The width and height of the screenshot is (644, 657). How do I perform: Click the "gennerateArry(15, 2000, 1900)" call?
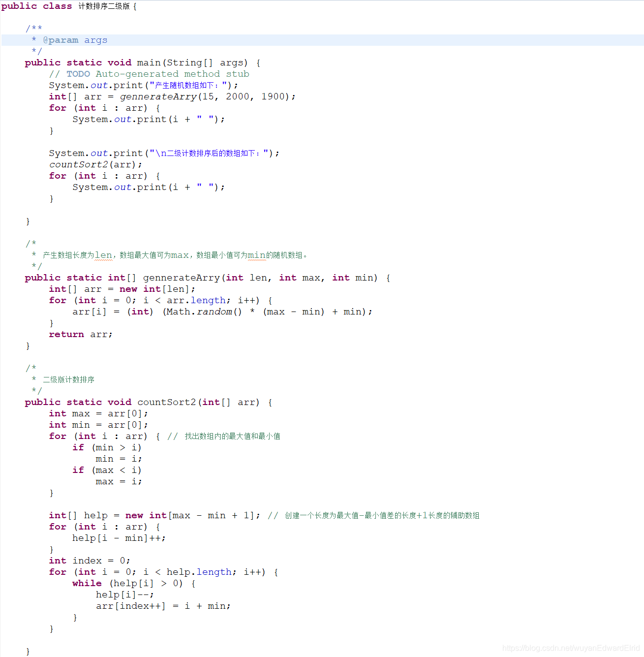pos(205,96)
